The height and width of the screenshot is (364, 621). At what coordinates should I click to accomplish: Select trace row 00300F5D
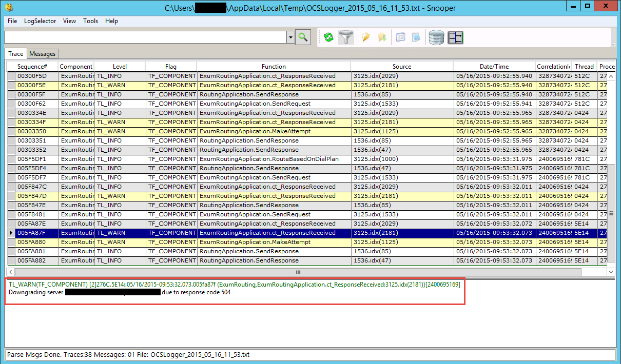click(306, 76)
